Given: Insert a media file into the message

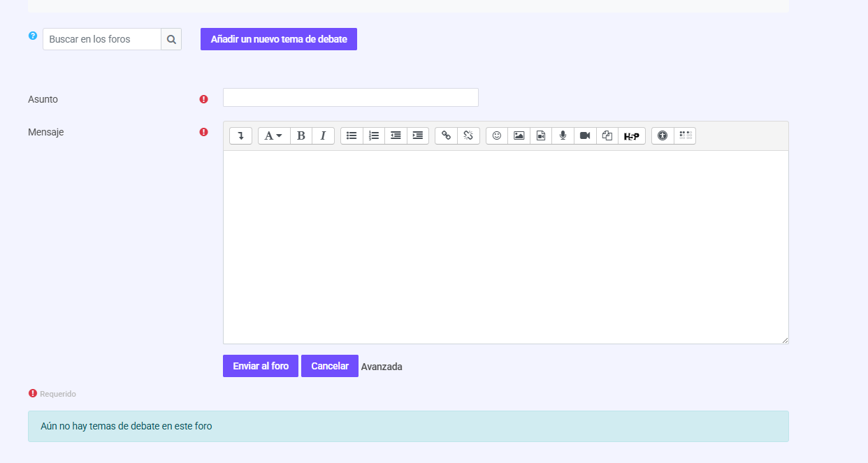Looking at the screenshot, I should tap(541, 135).
